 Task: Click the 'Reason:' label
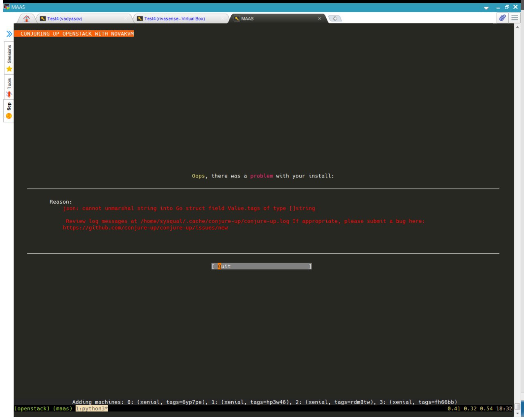[x=61, y=202]
